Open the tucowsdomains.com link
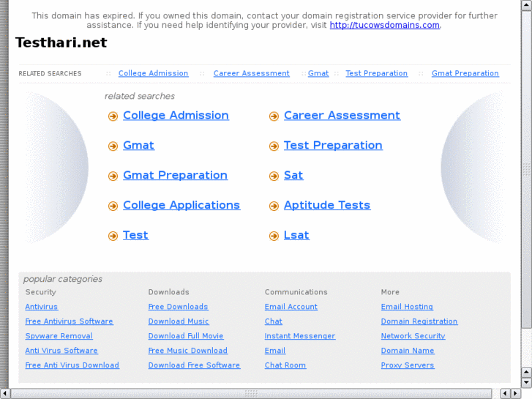This screenshot has height=399, width=532. click(x=385, y=25)
